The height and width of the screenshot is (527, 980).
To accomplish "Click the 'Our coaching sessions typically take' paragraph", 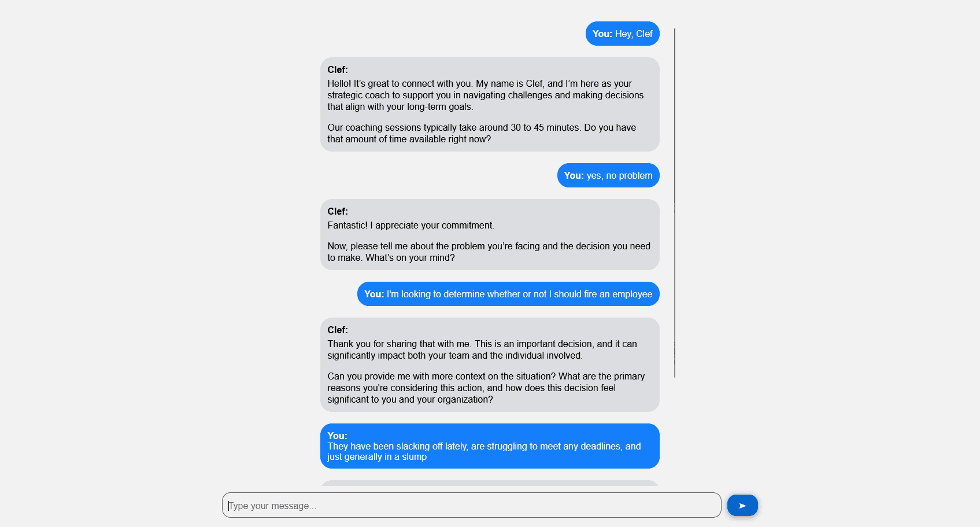I will [x=481, y=133].
